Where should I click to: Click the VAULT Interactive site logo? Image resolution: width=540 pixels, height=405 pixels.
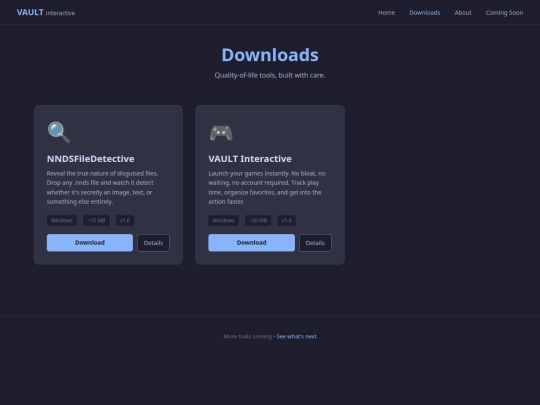(46, 13)
